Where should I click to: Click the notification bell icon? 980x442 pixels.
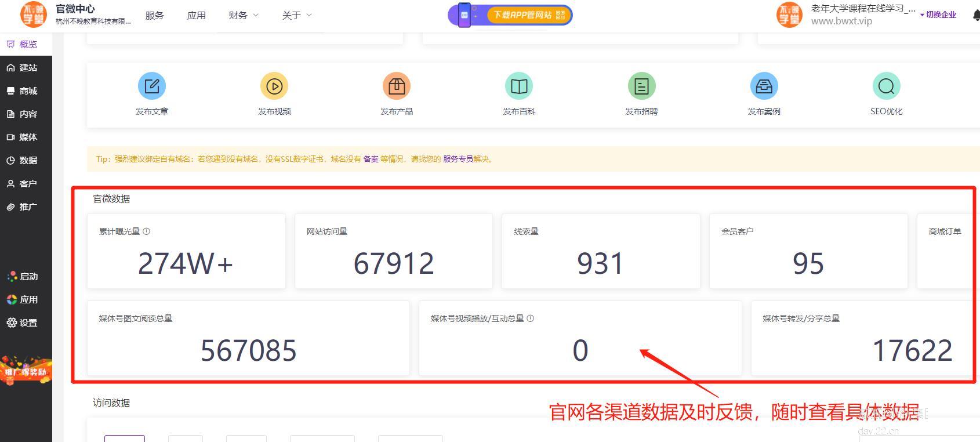(975, 15)
